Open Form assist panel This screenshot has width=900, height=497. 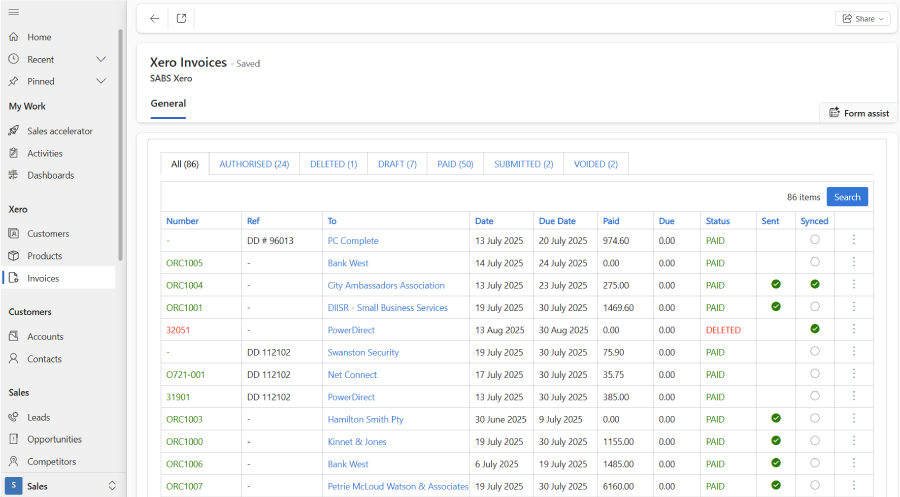point(858,113)
